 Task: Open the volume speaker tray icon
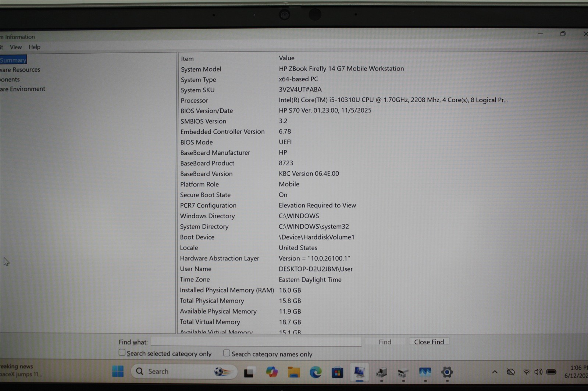coord(538,372)
